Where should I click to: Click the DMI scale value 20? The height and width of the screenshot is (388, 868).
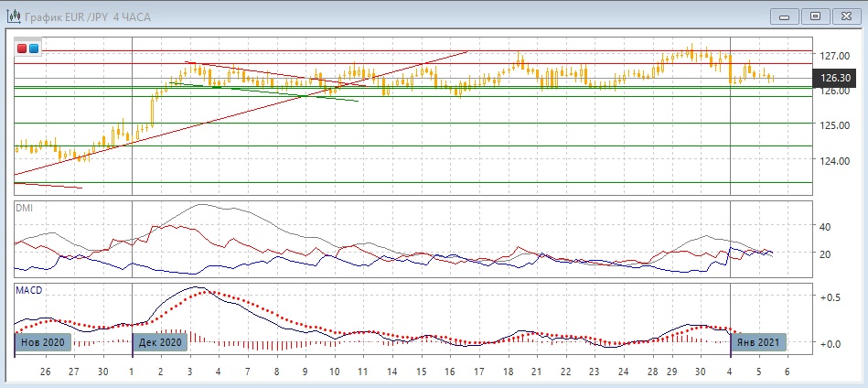click(x=824, y=254)
